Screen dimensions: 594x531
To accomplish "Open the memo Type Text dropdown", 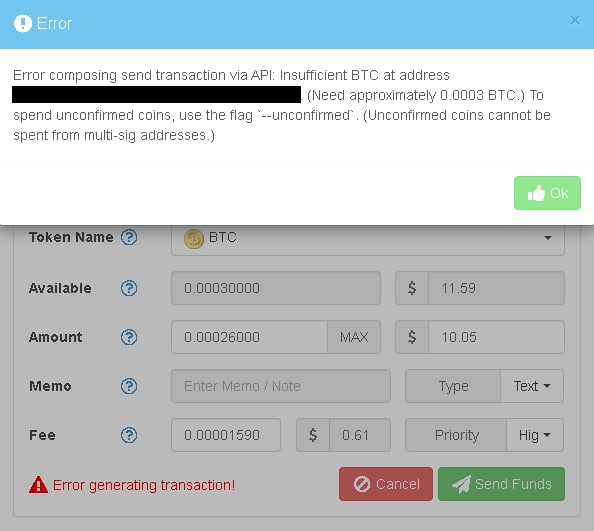I will tap(532, 386).
